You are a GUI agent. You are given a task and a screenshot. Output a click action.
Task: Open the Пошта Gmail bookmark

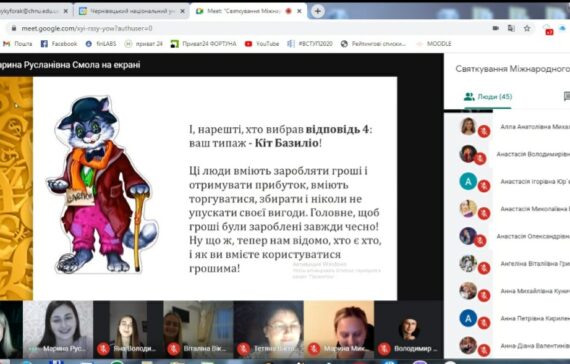tap(18, 44)
